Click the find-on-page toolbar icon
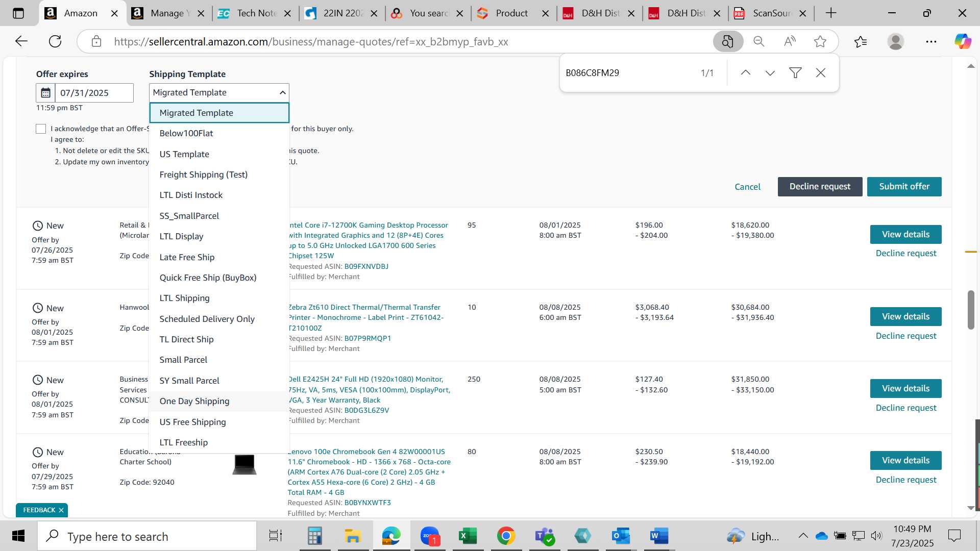This screenshot has height=551, width=980. point(727,41)
